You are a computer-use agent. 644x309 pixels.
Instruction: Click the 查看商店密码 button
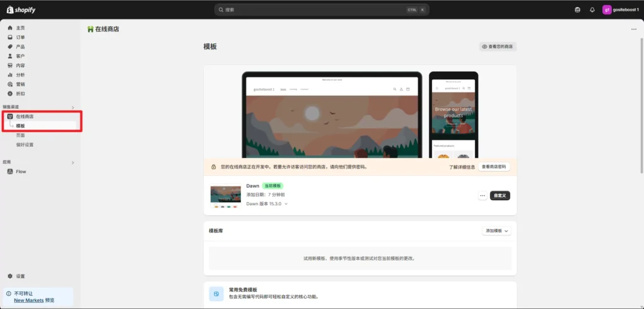click(494, 167)
